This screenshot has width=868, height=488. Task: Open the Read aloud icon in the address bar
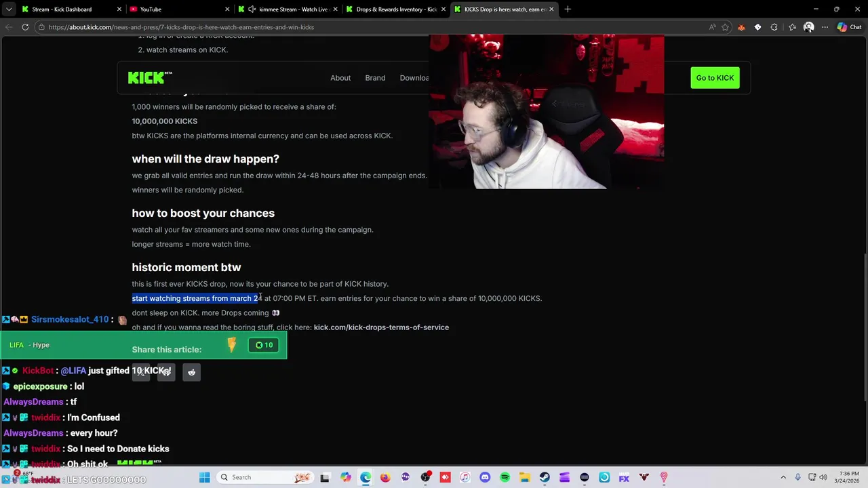click(x=712, y=27)
